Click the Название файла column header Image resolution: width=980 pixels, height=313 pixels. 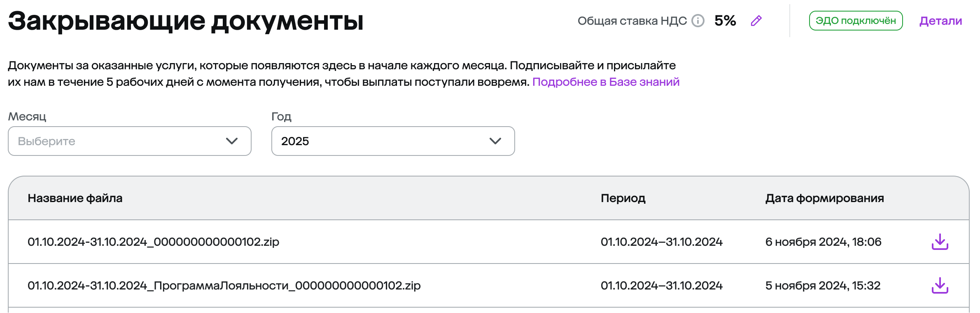(75, 198)
